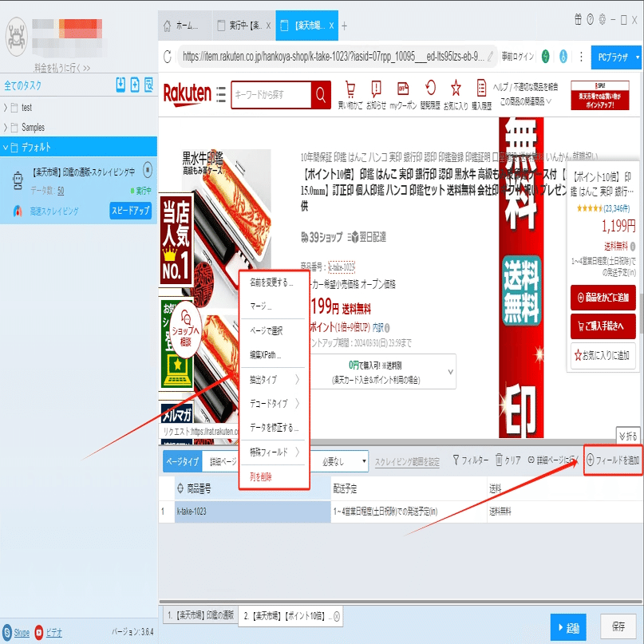644x644 pixels.
Task: Choose 列を削除 in the context menu
Action: click(x=261, y=477)
